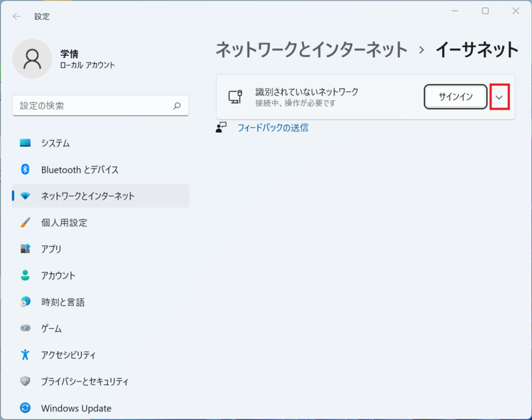Viewport: 532px width, 420px height.
Task: Maximize the Settings window
Action: click(x=485, y=11)
